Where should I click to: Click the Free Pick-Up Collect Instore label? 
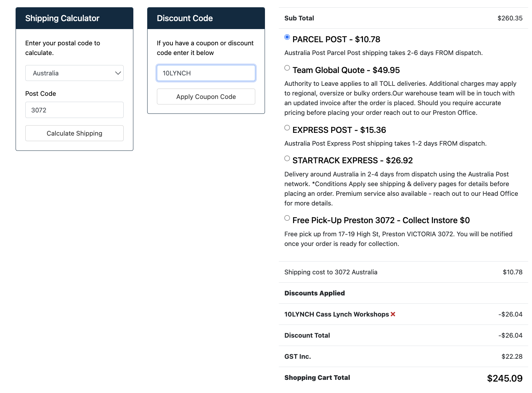[381, 220]
